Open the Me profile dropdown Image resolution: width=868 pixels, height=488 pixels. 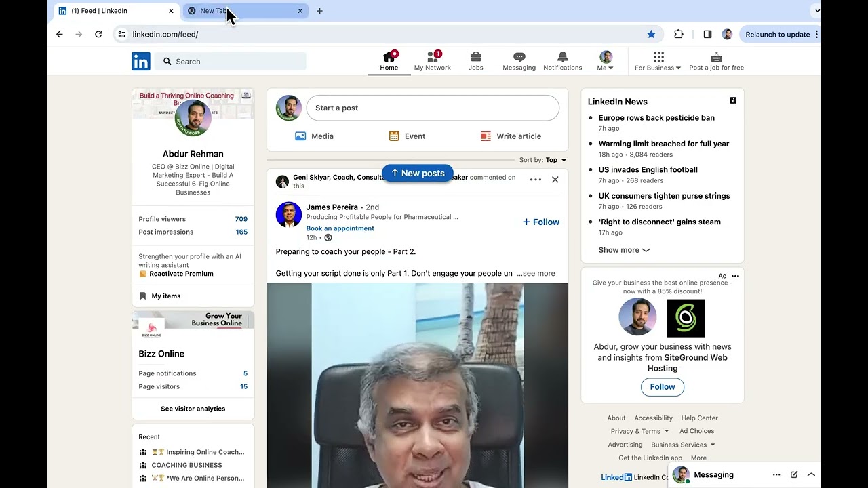pos(606,61)
